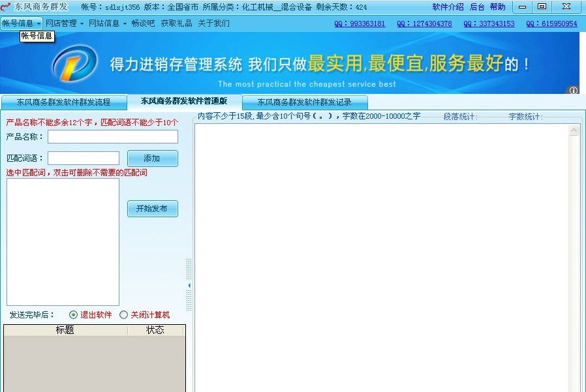The image size is (586, 392).
Task: Click the 帮助 link in title bar
Action: pyautogui.click(x=497, y=7)
